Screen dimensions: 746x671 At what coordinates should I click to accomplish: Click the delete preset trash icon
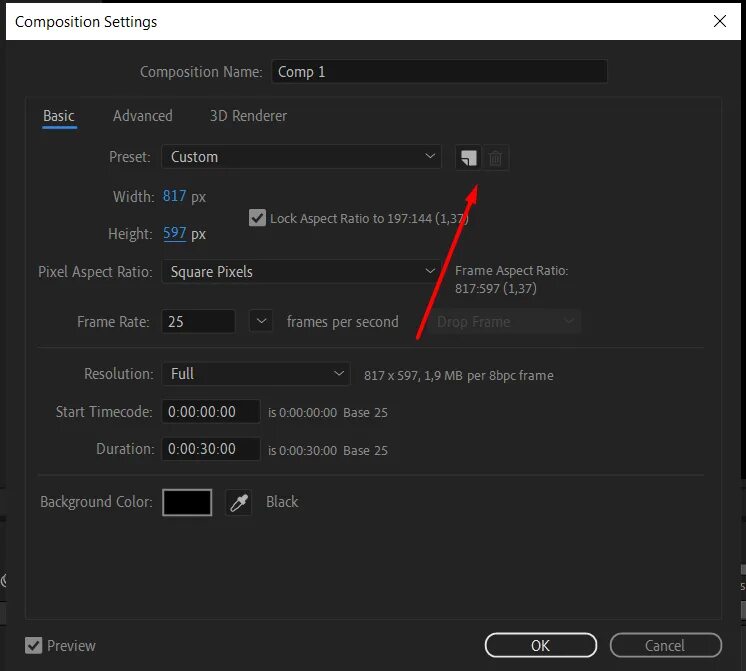click(x=495, y=158)
